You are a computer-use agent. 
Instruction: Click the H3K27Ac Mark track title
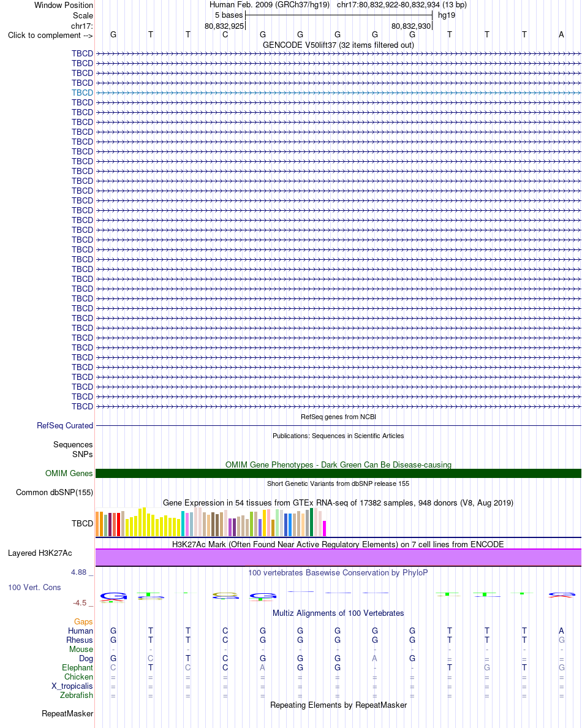[x=338, y=545]
